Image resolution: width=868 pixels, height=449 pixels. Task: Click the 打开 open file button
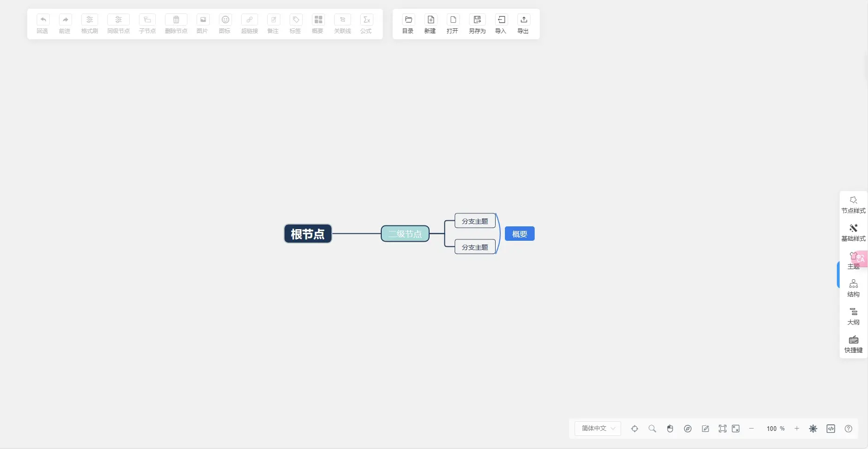(x=452, y=24)
